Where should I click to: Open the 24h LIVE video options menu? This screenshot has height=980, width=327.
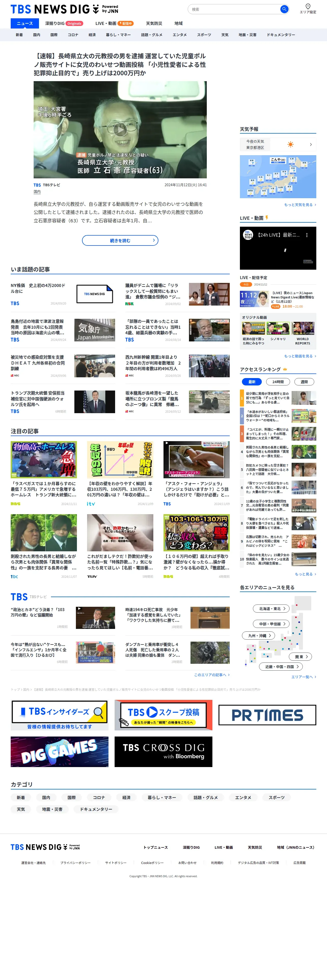point(307,235)
